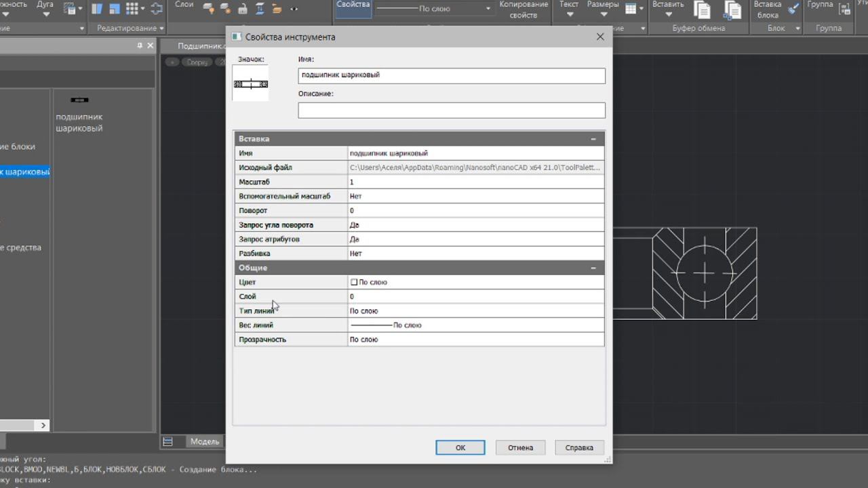868x488 pixels.
Task: Click the block editor icon beside Вставка блока
Action: [793, 9]
